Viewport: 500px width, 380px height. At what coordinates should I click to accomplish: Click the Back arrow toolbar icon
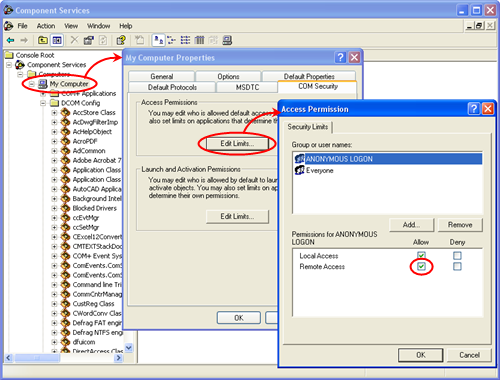pyautogui.click(x=11, y=40)
